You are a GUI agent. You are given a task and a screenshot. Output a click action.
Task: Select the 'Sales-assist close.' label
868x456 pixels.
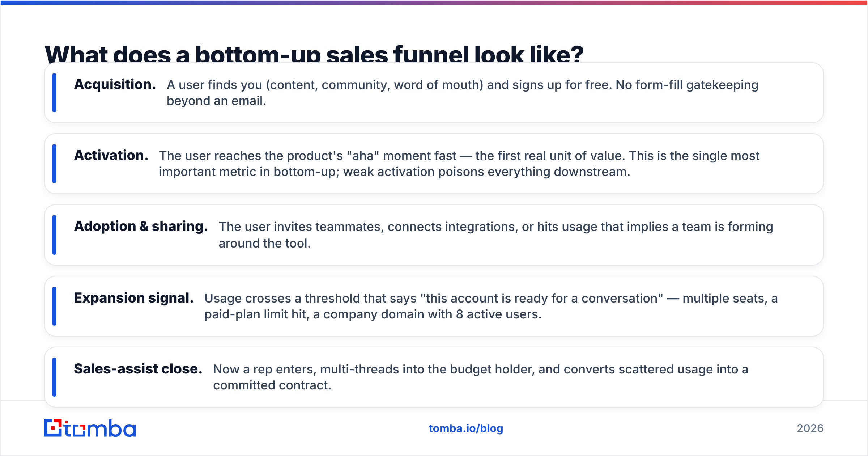pyautogui.click(x=138, y=369)
